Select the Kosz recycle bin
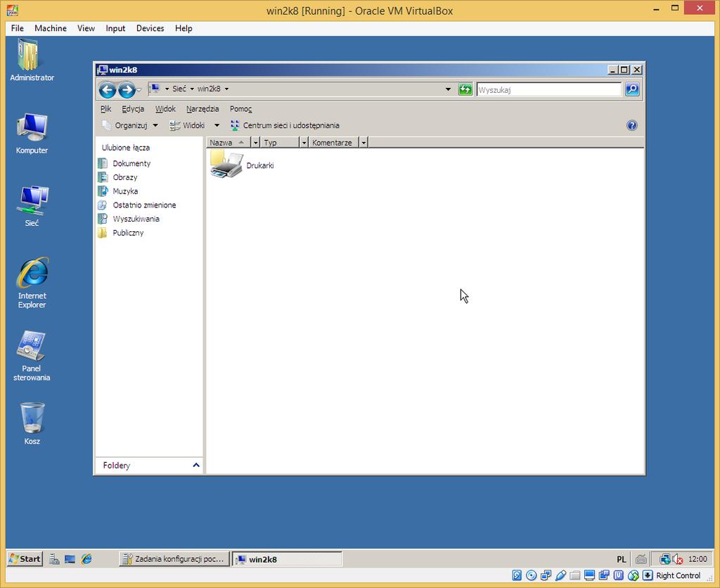The image size is (720, 588). pos(32,423)
